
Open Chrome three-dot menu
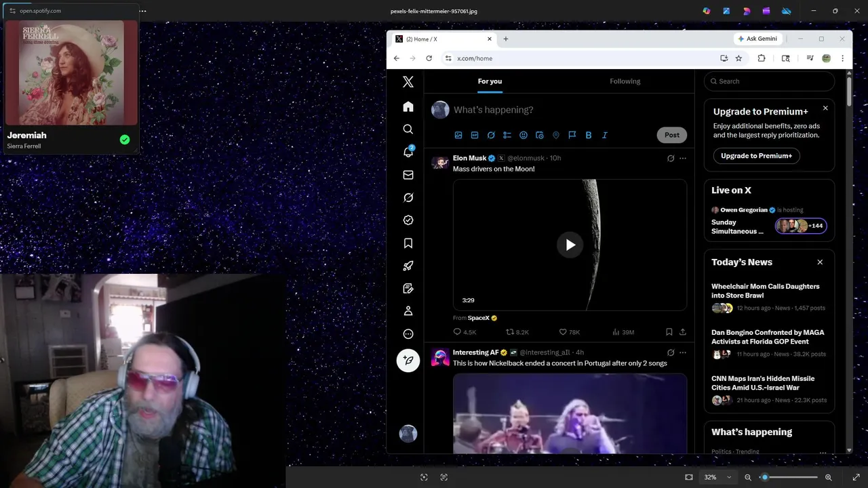(842, 58)
